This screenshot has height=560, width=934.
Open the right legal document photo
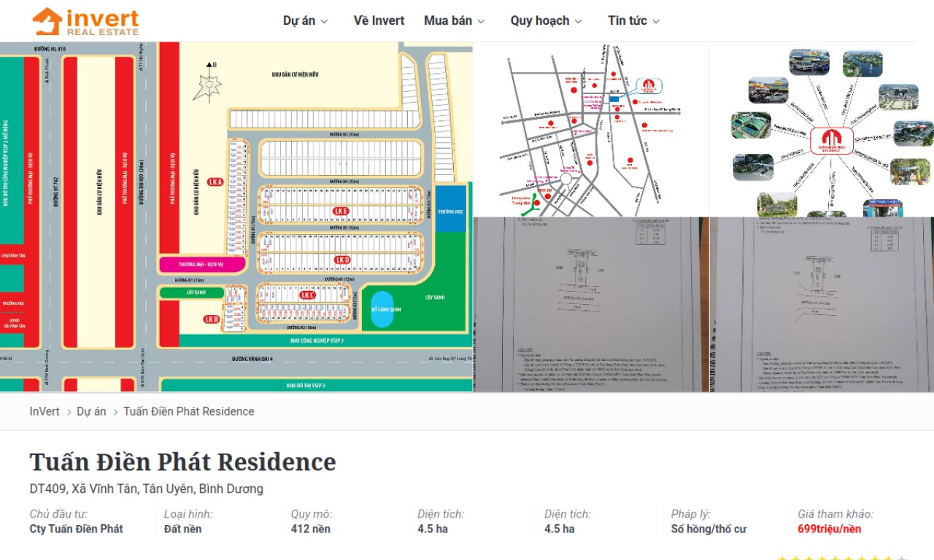(822, 305)
